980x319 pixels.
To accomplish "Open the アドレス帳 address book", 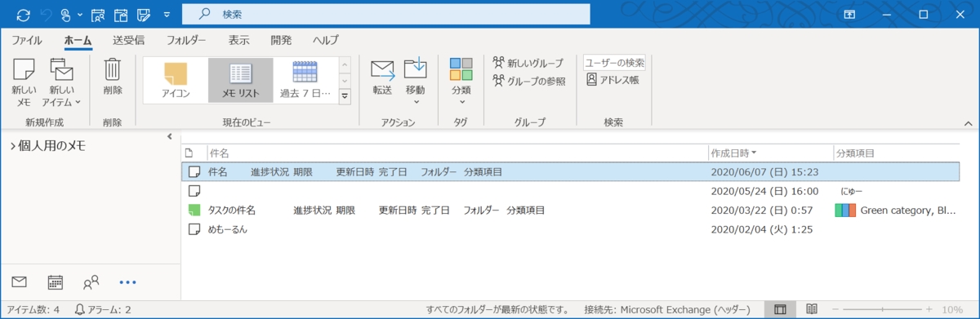I will [x=614, y=80].
